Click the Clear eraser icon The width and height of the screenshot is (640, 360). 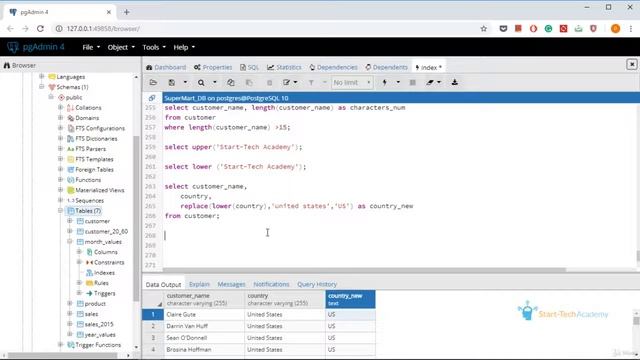(430, 82)
